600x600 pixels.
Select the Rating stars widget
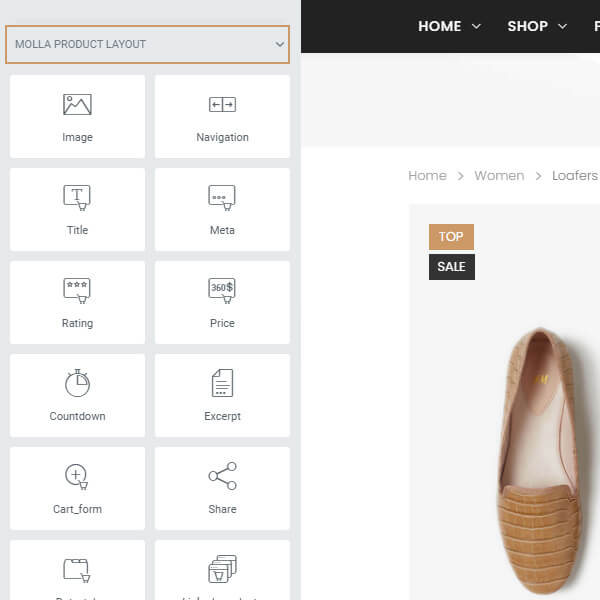(x=77, y=291)
